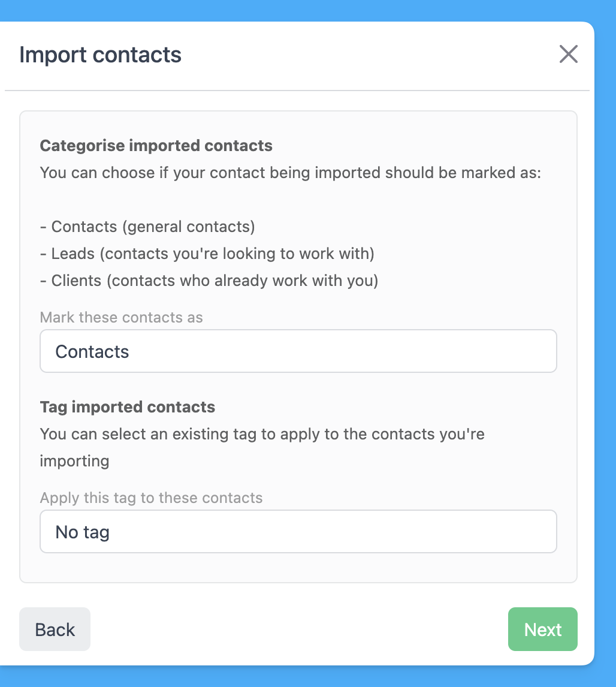This screenshot has height=687, width=616.
Task: Click the "Clients" description line
Action: pos(209,281)
